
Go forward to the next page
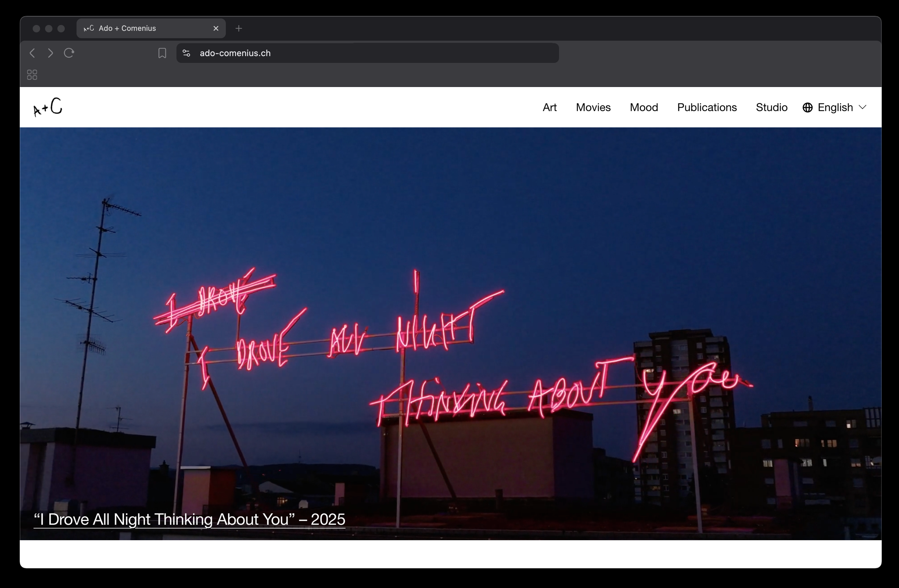tap(50, 53)
